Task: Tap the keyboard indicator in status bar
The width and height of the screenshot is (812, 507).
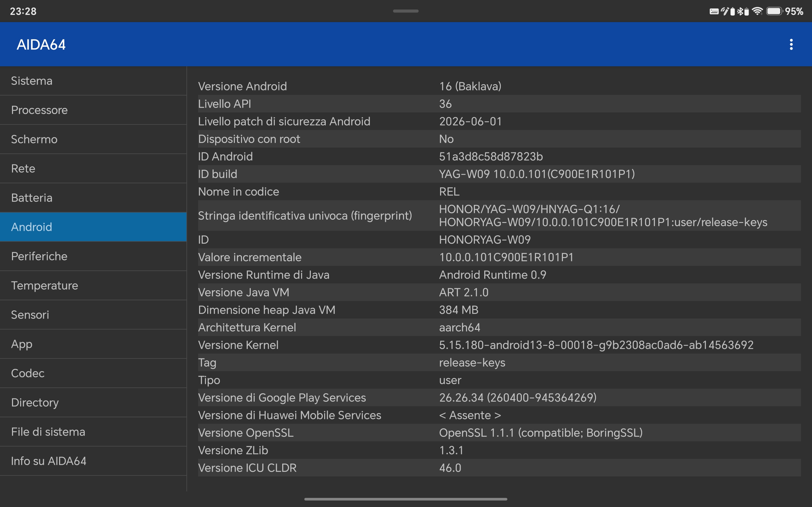Action: coord(714,11)
